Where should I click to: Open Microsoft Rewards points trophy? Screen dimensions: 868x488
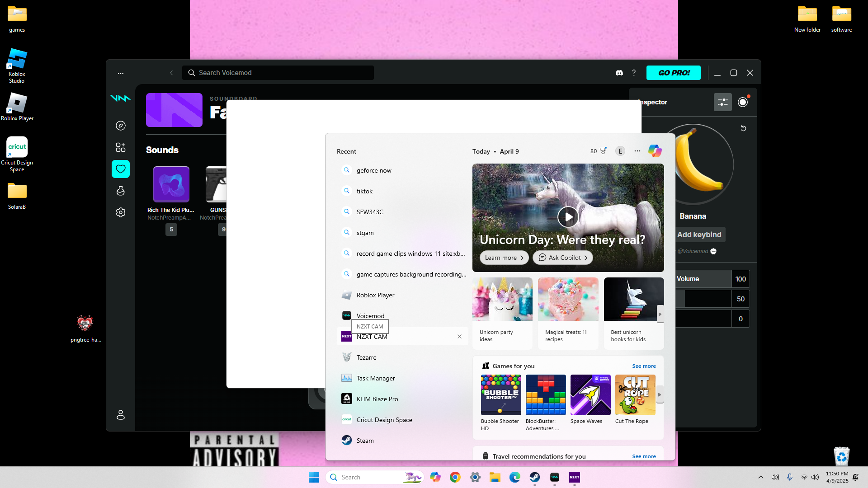[x=599, y=151]
